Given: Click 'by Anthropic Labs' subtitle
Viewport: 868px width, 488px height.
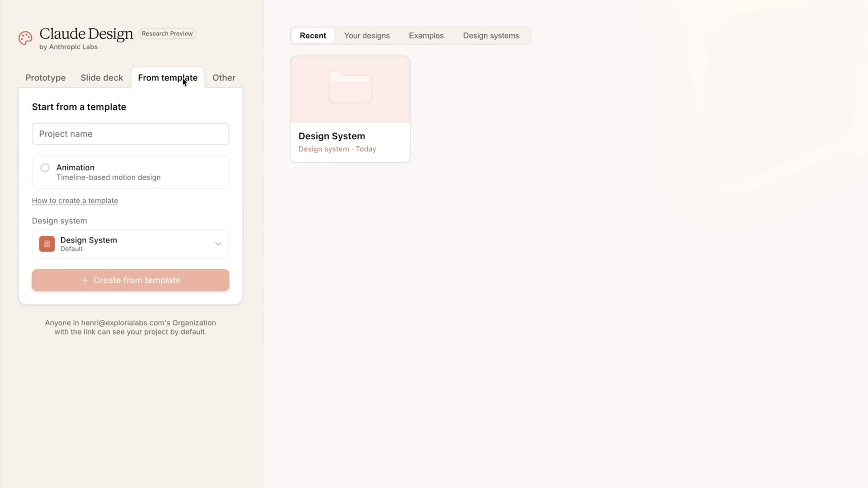Looking at the screenshot, I should 68,47.
